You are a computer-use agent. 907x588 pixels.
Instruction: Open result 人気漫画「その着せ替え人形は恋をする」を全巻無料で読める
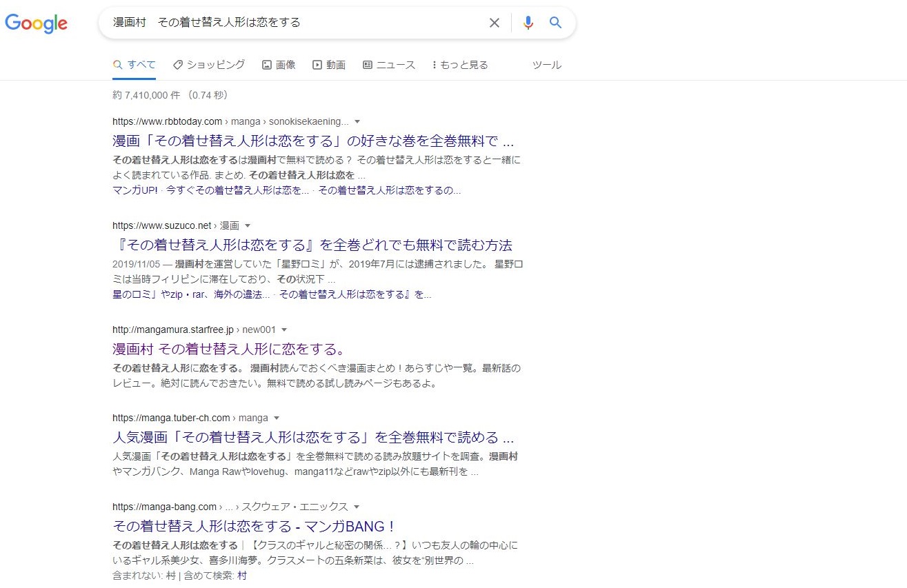[313, 438]
